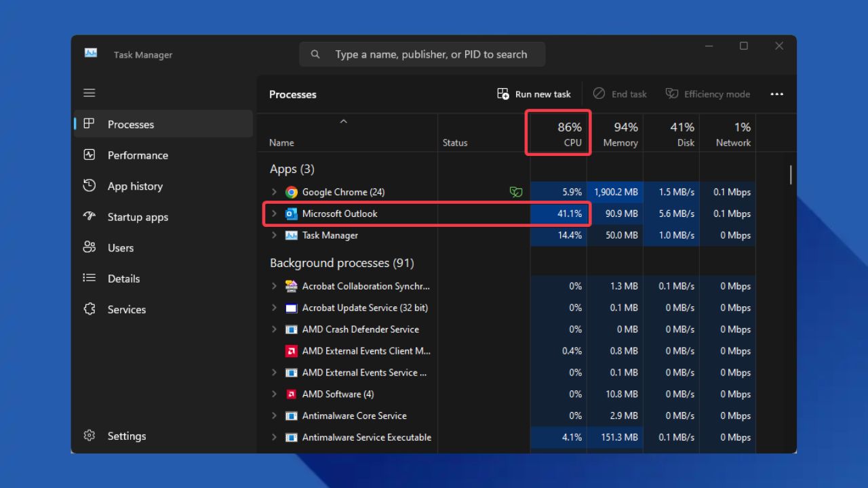This screenshot has width=868, height=488.
Task: Expand the Google Chrome process group
Action: point(273,192)
